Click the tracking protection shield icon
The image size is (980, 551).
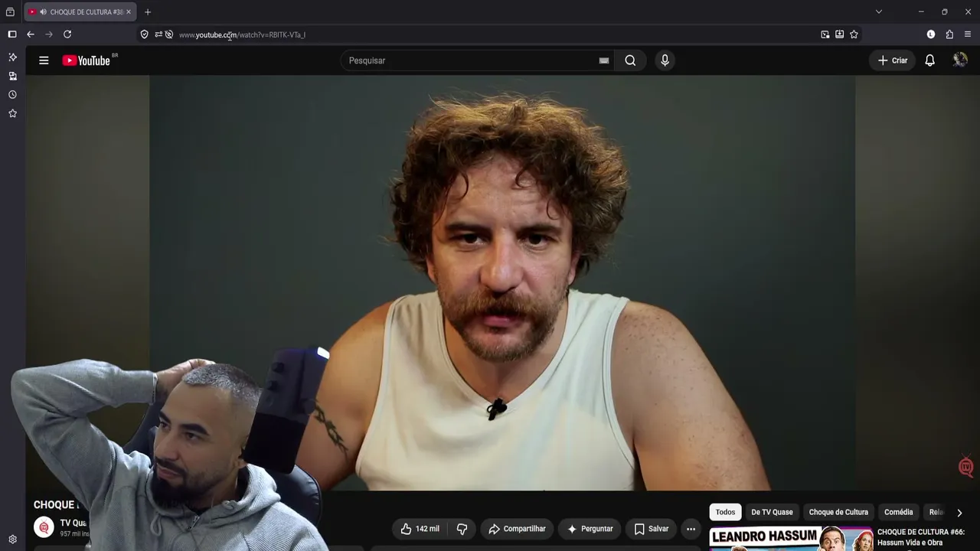point(144,34)
